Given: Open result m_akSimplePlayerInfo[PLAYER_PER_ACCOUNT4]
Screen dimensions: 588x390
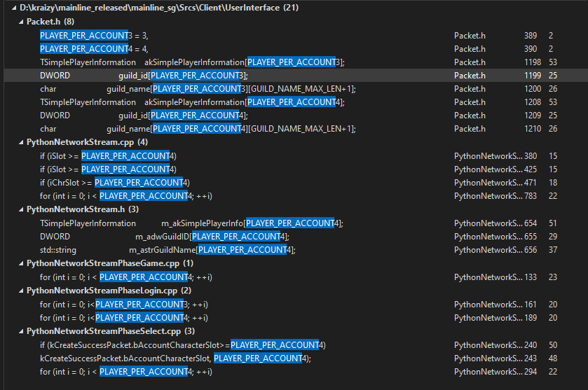Looking at the screenshot, I should tap(191, 223).
